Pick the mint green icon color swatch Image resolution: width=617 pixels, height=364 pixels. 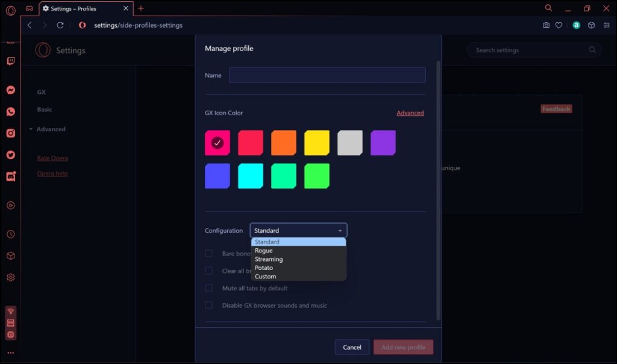click(284, 176)
